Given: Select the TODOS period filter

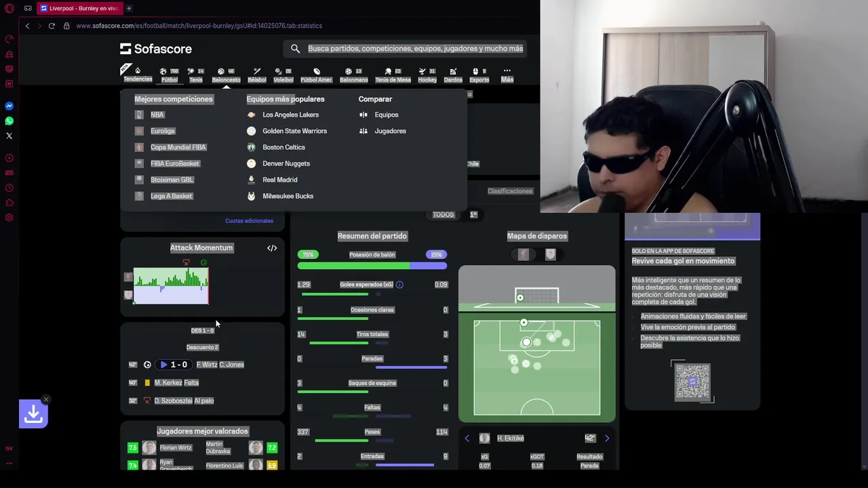Looking at the screenshot, I should (x=443, y=215).
